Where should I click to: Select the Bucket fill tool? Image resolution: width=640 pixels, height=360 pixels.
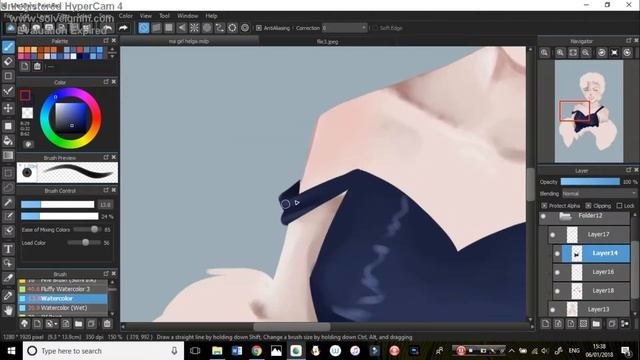[x=8, y=141]
